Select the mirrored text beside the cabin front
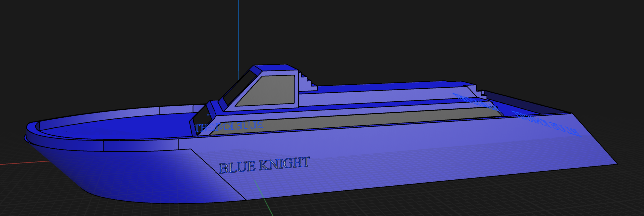This screenshot has height=216, width=644. pos(228,126)
